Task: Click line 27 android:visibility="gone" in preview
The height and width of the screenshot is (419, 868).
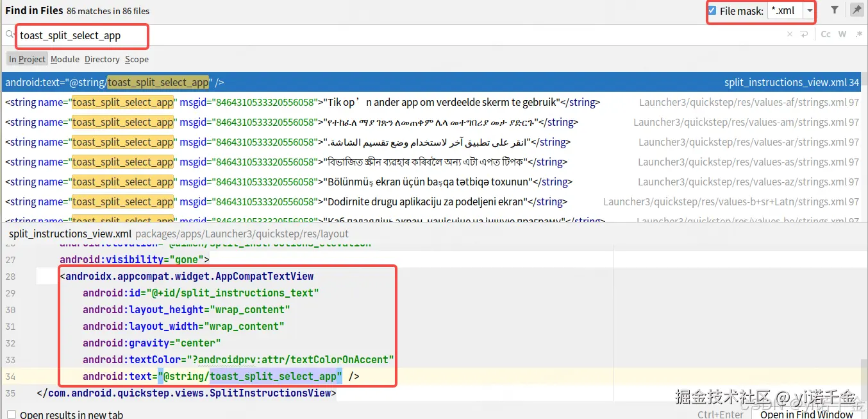Action: (135, 259)
